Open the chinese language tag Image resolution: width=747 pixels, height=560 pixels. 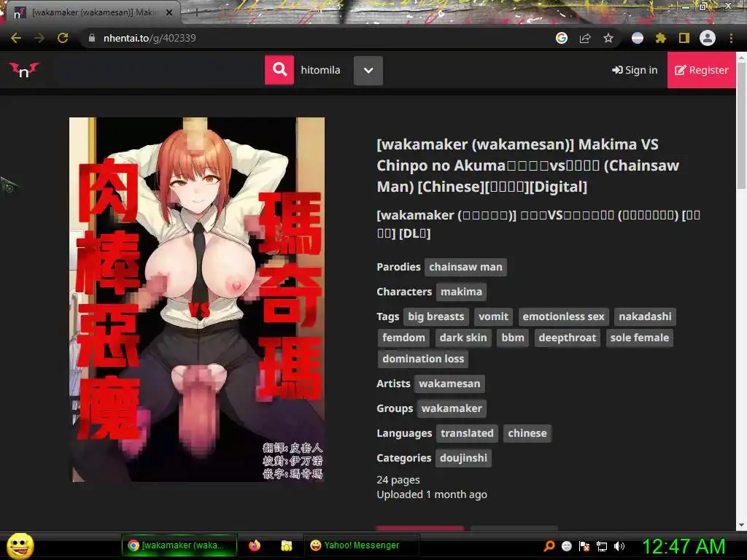[527, 433]
